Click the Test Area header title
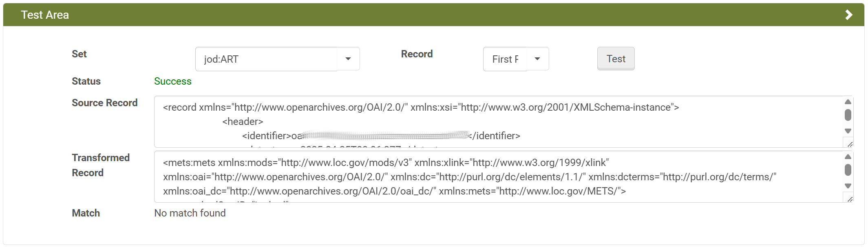The height and width of the screenshot is (247, 868). click(x=45, y=15)
